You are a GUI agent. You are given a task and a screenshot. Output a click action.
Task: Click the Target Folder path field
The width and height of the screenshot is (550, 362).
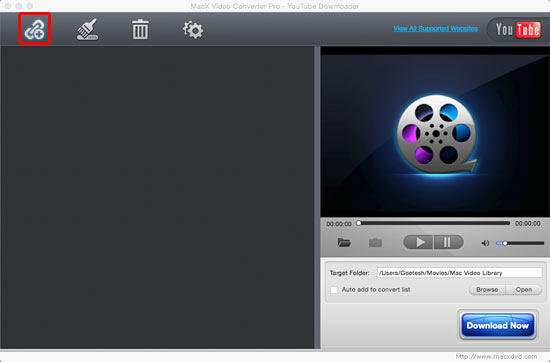[x=459, y=273]
